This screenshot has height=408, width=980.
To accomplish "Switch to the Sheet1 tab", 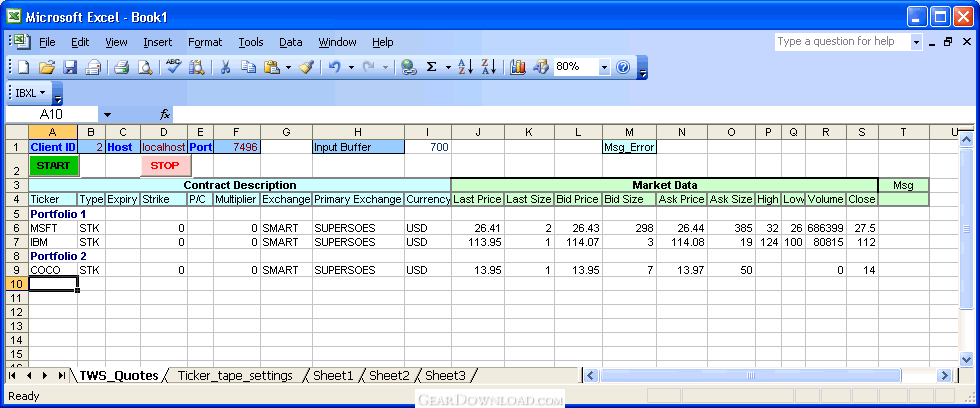I will pyautogui.click(x=333, y=376).
